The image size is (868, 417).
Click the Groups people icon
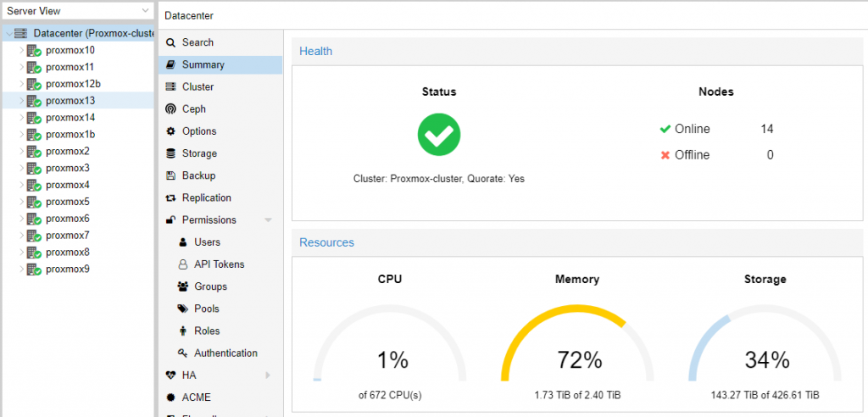click(183, 286)
